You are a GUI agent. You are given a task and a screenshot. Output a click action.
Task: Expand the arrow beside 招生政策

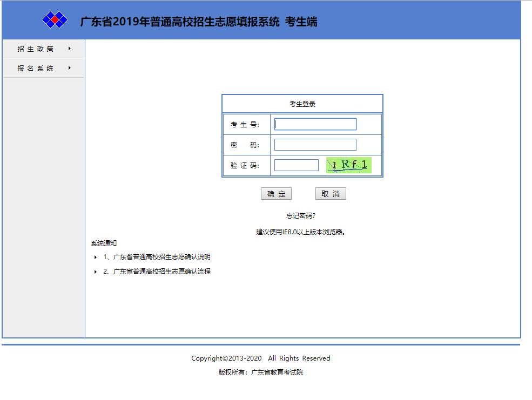point(70,49)
